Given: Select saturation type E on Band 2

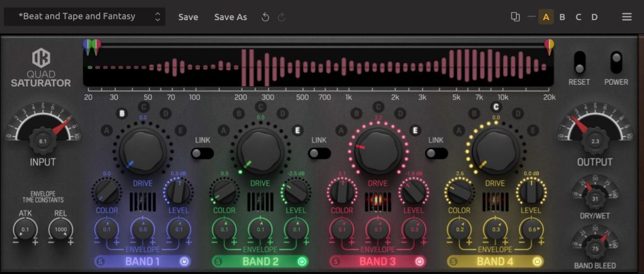Looking at the screenshot, I should point(297,130).
